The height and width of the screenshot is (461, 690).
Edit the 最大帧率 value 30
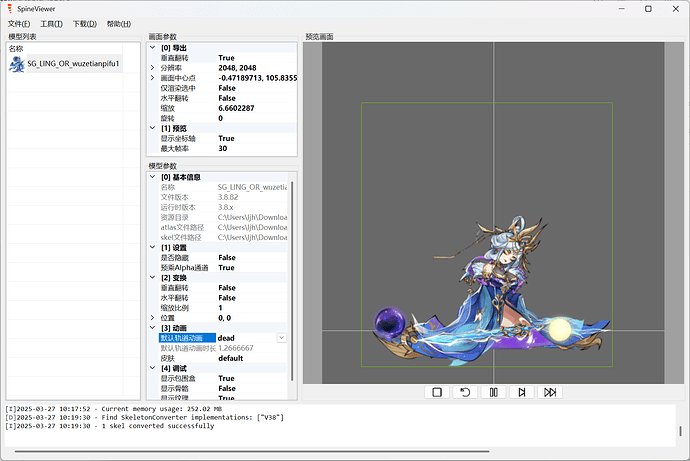click(223, 148)
